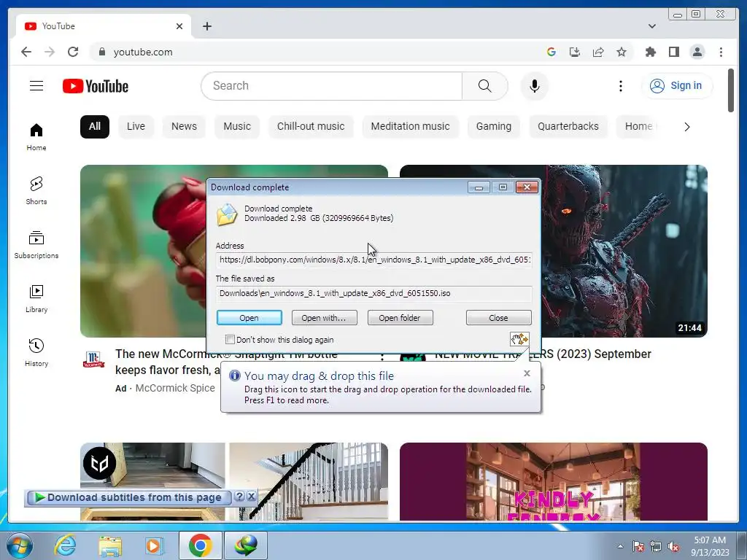Viewport: 747px width, 560px height.
Task: Click Open with... button
Action: click(324, 318)
